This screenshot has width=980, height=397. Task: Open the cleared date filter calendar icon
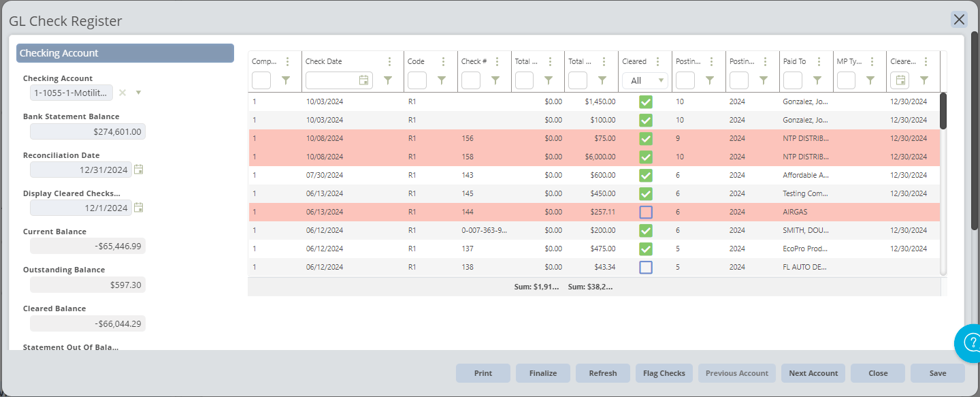click(900, 80)
